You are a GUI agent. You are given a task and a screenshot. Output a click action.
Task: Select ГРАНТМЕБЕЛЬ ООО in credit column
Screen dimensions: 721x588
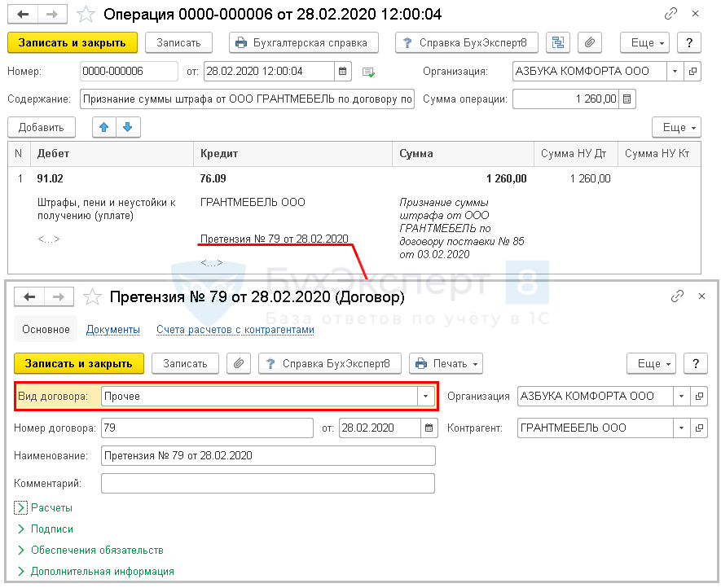coord(253,202)
